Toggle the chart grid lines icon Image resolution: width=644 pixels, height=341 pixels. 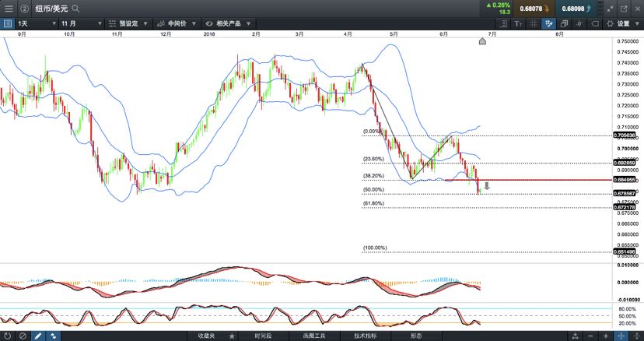[x=533, y=24]
